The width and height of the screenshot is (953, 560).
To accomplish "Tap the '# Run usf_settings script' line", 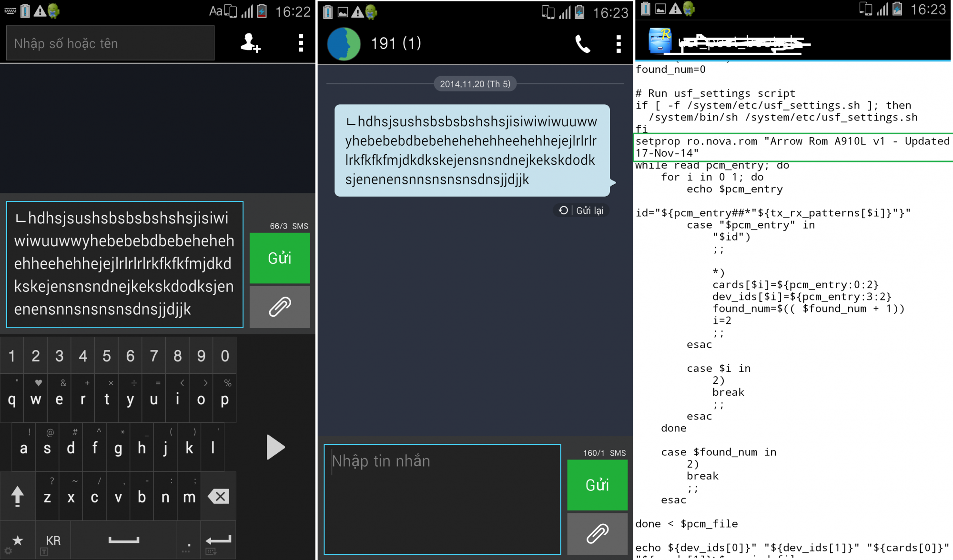I will click(715, 93).
